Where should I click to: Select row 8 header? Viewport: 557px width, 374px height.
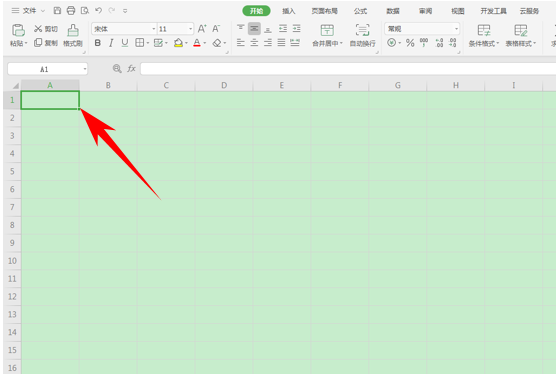point(12,225)
